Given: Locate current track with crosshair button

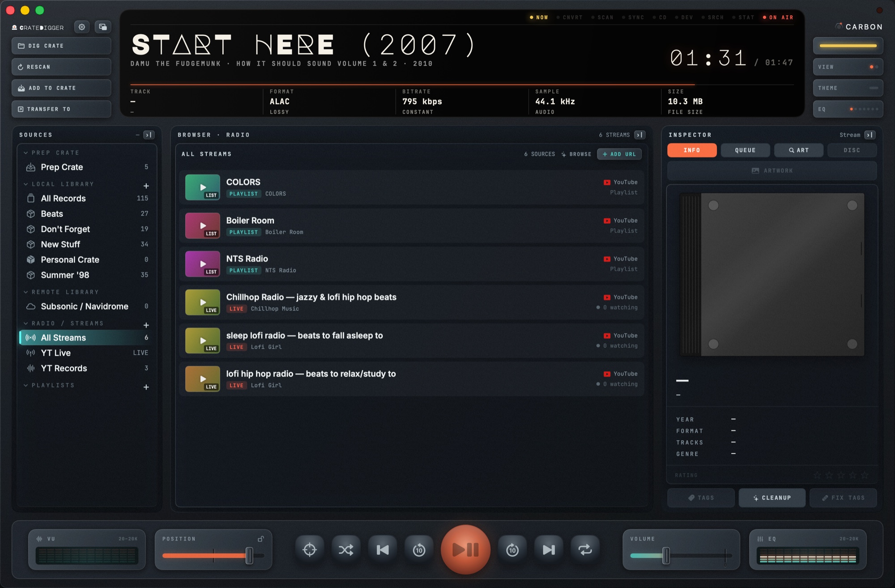Looking at the screenshot, I should tap(310, 550).
